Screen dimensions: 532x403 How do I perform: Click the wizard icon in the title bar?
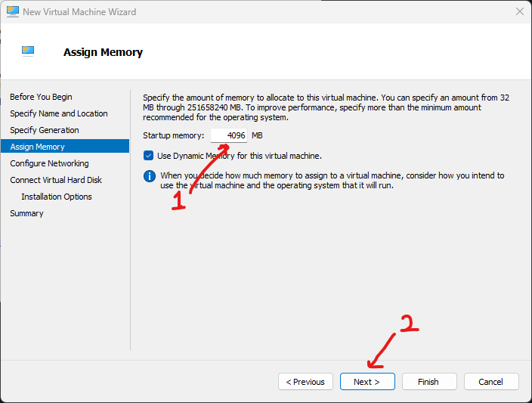click(x=12, y=12)
